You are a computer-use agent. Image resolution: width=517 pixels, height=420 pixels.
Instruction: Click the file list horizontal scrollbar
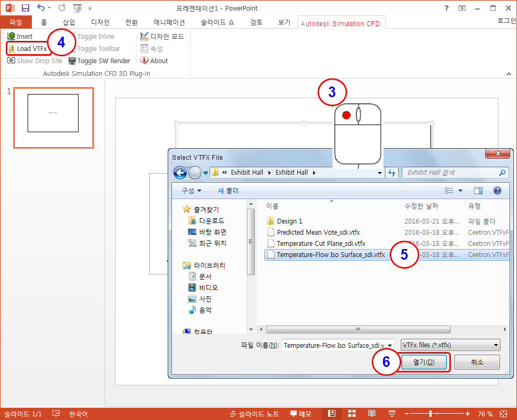358,329
